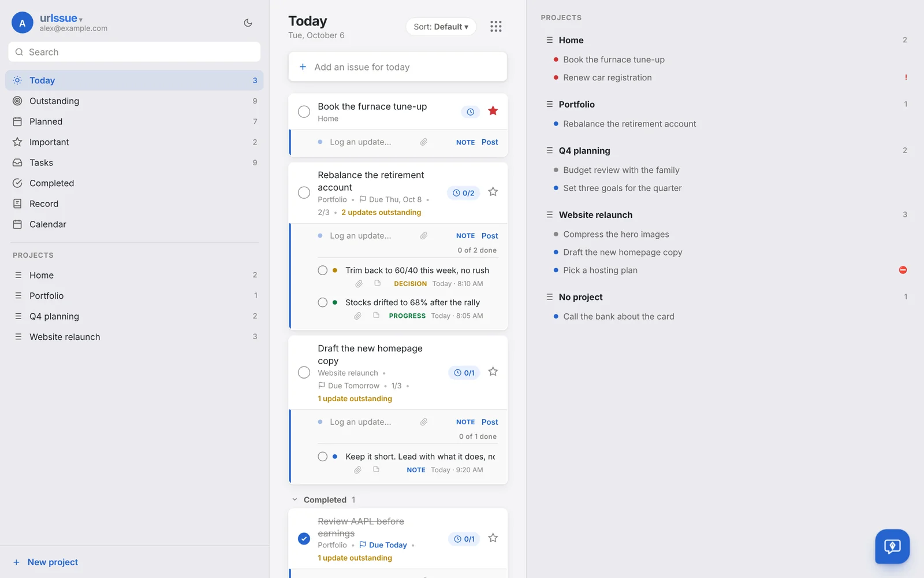
Task: Click the clock icon on furnace tune-up card
Action: tap(470, 112)
